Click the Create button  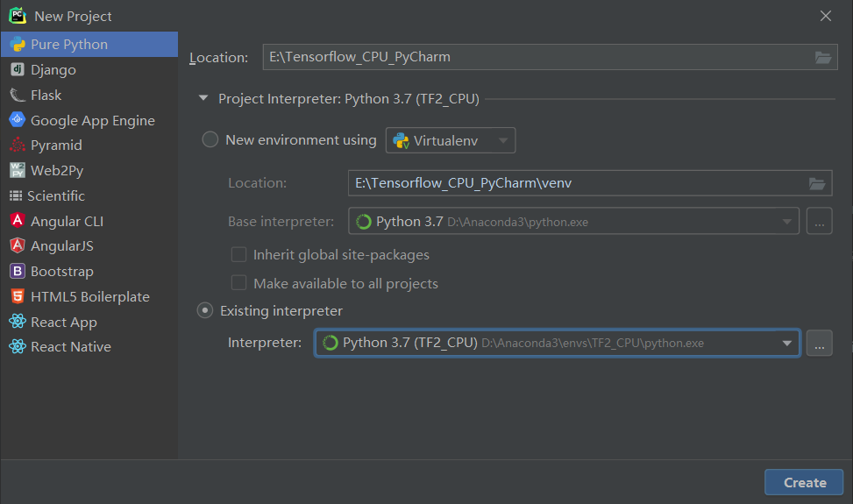[804, 482]
